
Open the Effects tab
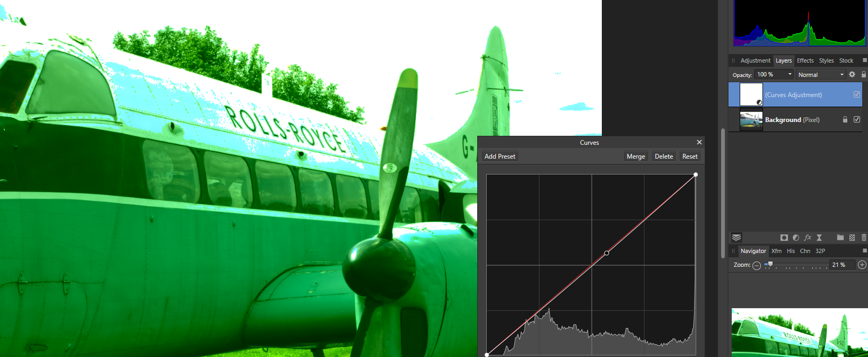(x=805, y=60)
